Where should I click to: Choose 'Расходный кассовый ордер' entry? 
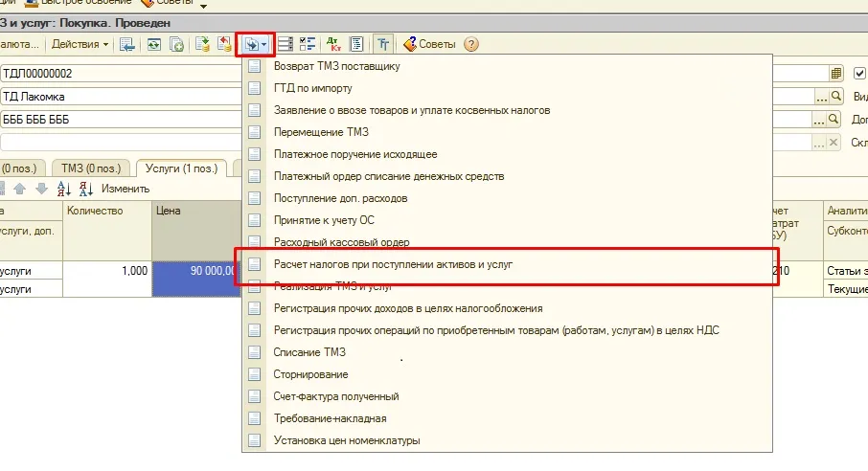pos(507,242)
